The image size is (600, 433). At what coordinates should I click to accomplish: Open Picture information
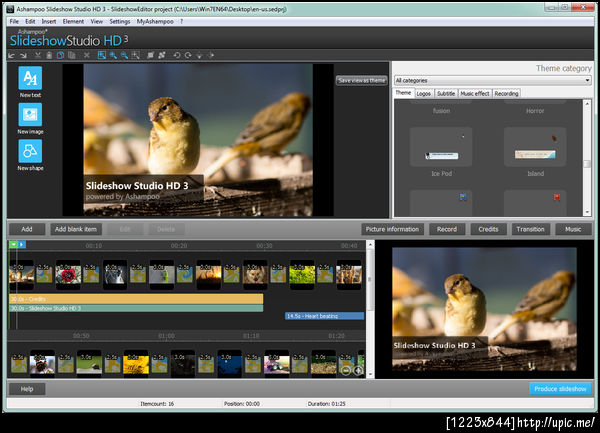pos(392,229)
